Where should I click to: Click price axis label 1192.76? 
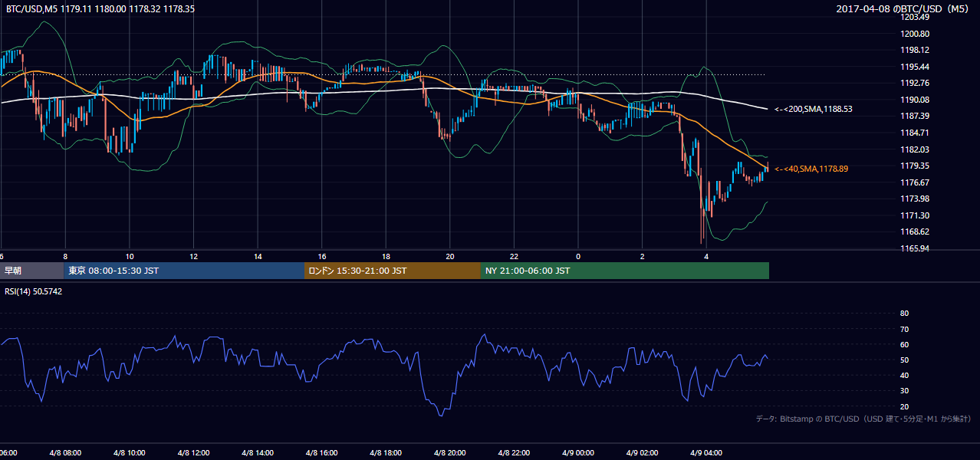coord(914,83)
